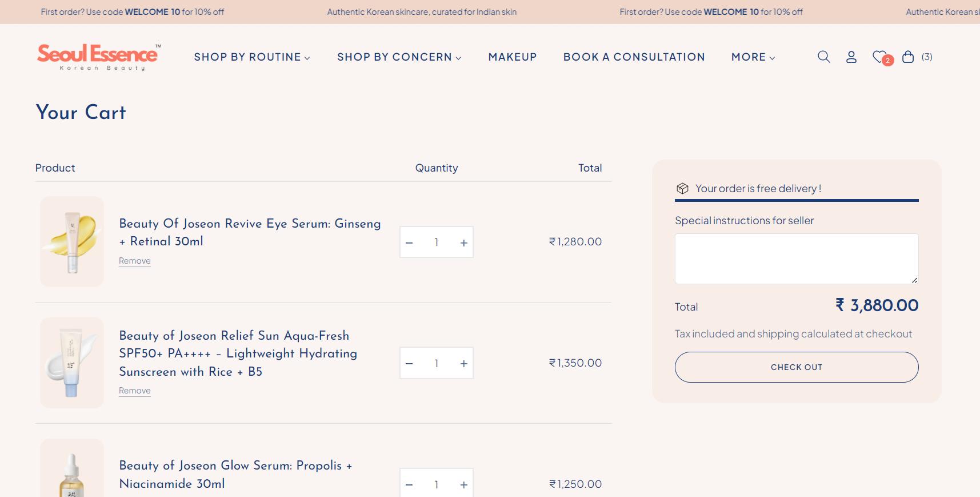980x497 pixels.
Task: Click the free delivery package icon
Action: point(682,189)
